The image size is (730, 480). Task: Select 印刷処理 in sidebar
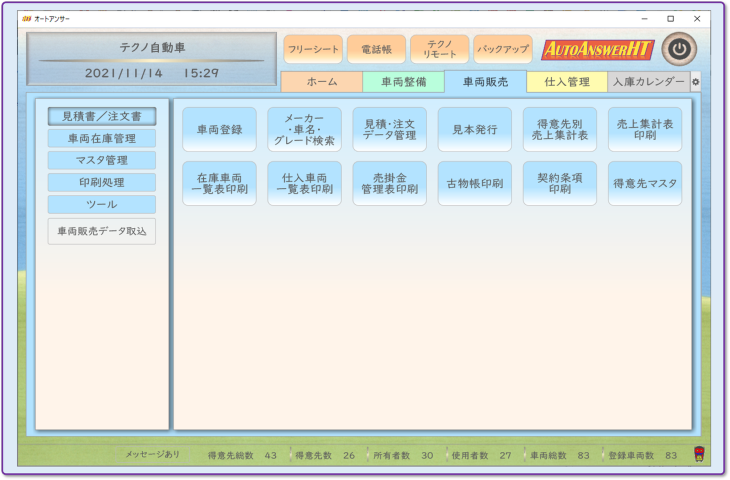click(101, 183)
